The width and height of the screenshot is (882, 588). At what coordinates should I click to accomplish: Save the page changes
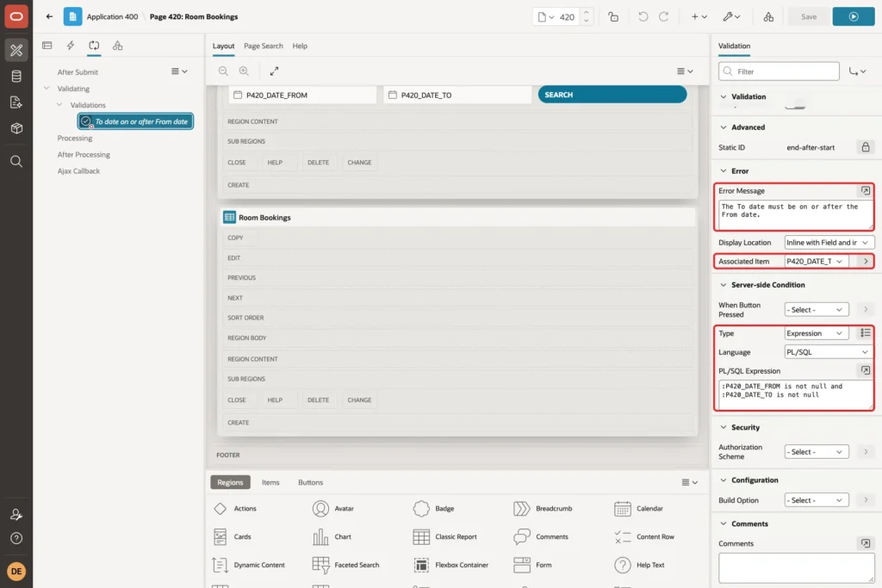click(808, 17)
